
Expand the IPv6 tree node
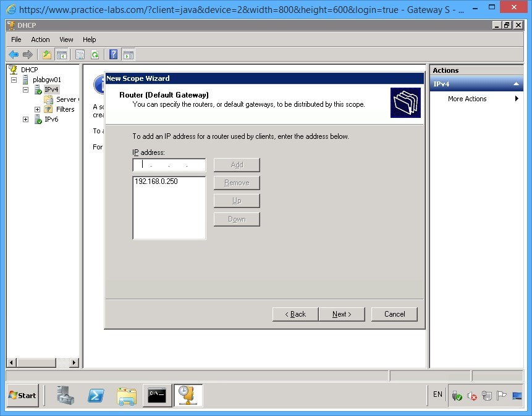click(x=25, y=119)
